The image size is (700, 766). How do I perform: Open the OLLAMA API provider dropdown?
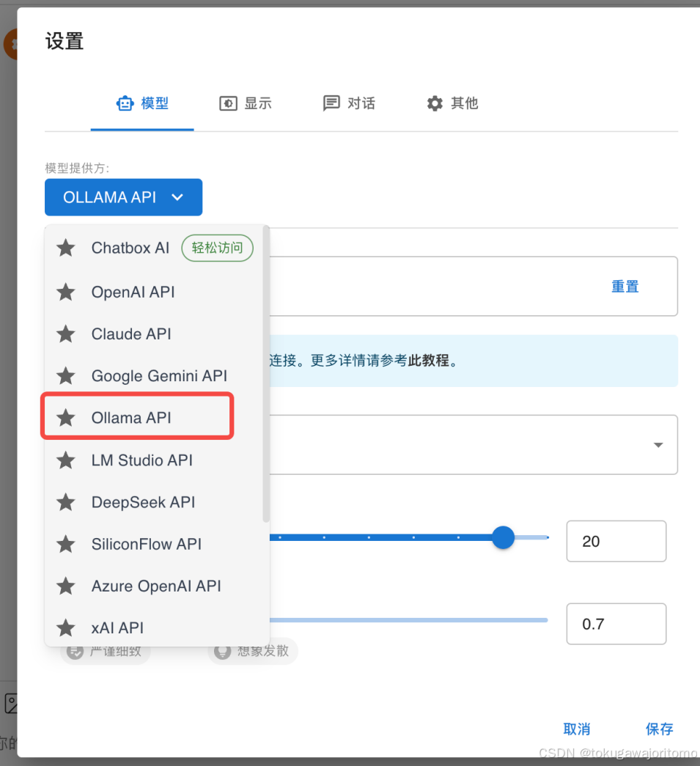[124, 197]
